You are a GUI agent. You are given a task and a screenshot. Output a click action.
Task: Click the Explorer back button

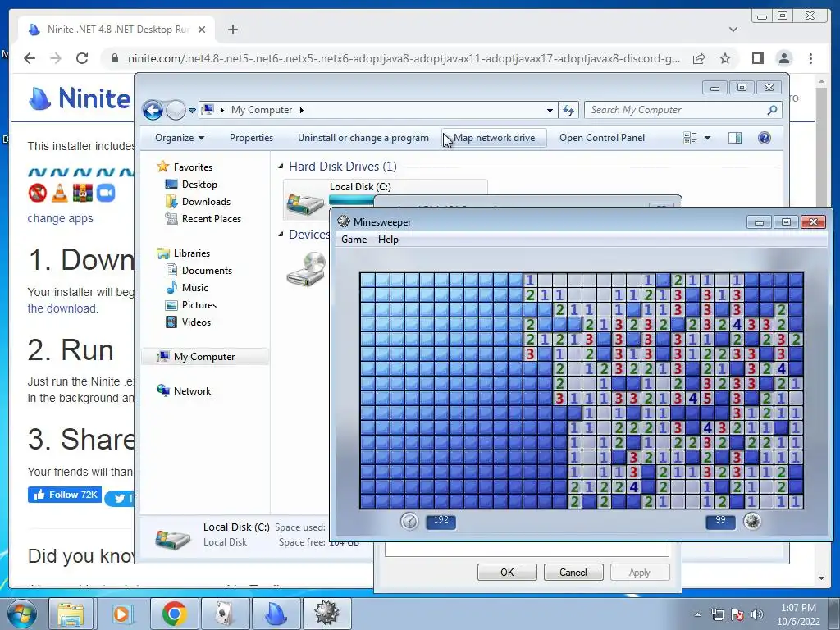click(153, 111)
